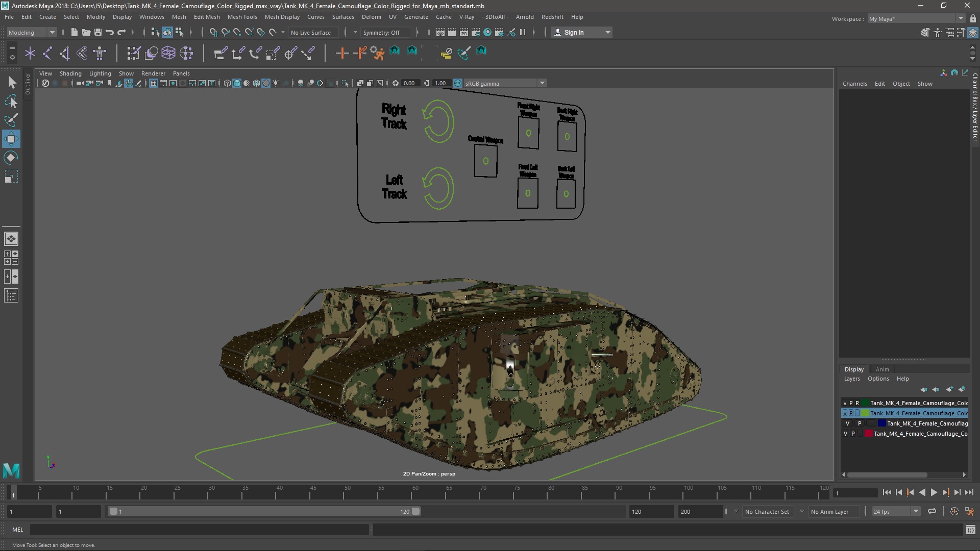Toggle viewport grid display
This screenshot has height=551, width=980.
(153, 83)
